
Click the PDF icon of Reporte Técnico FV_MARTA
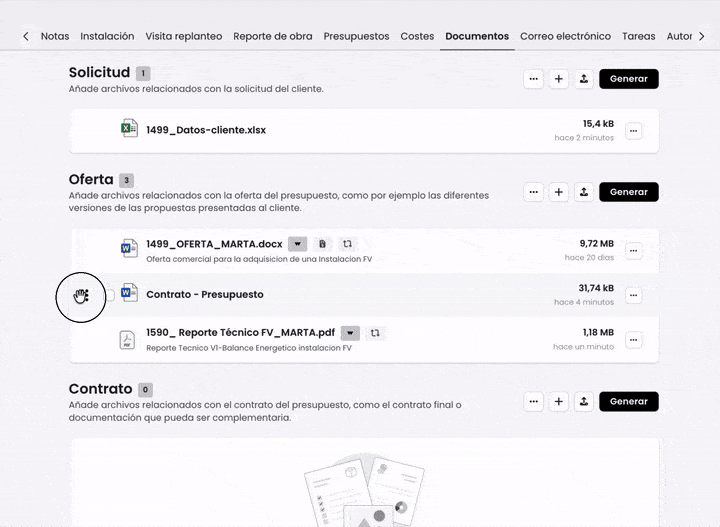[x=127, y=340]
